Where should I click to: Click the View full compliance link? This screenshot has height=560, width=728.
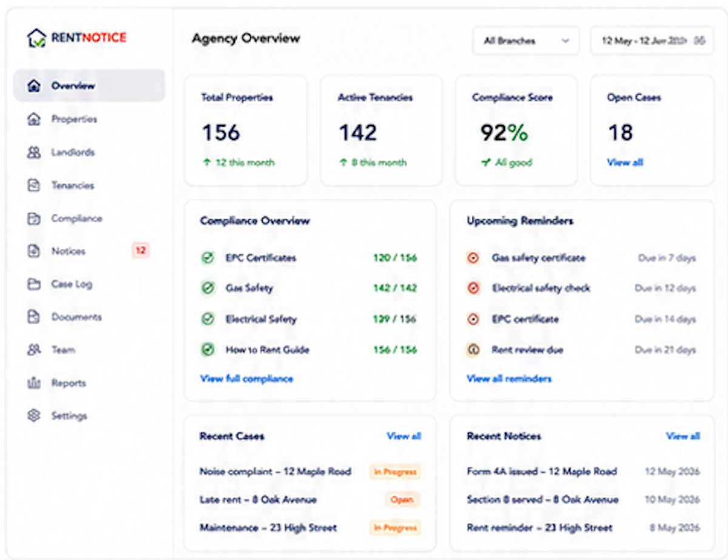(246, 379)
